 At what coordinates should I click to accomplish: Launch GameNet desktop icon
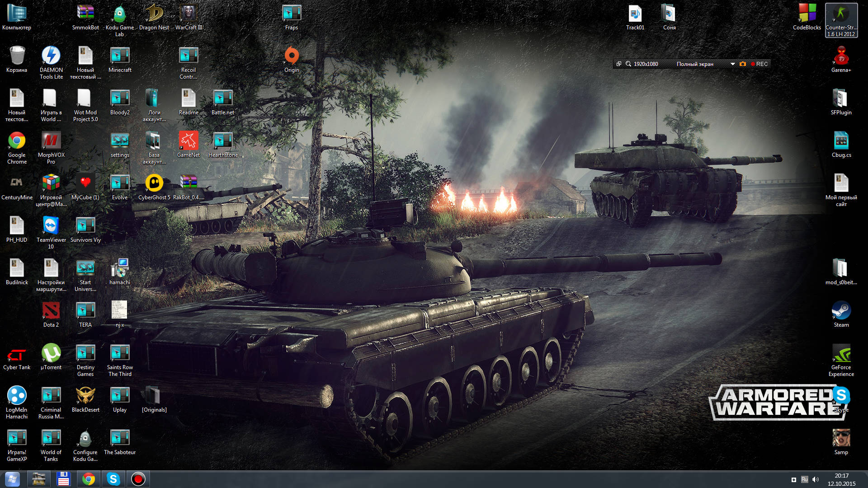(189, 145)
